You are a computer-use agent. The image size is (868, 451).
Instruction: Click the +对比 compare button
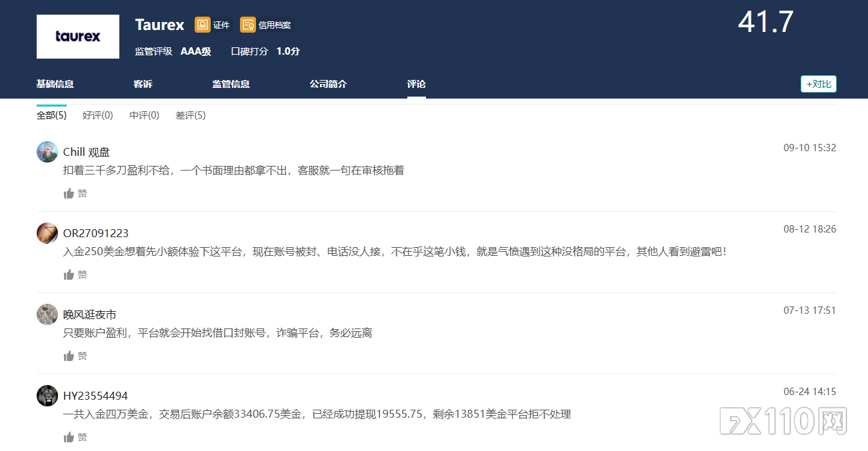819,84
